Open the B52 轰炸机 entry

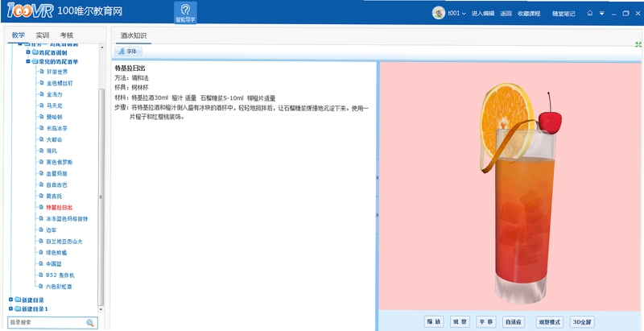point(60,275)
